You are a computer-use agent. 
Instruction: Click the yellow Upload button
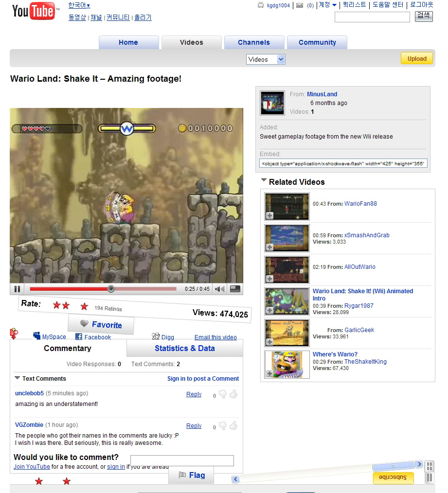point(417,59)
